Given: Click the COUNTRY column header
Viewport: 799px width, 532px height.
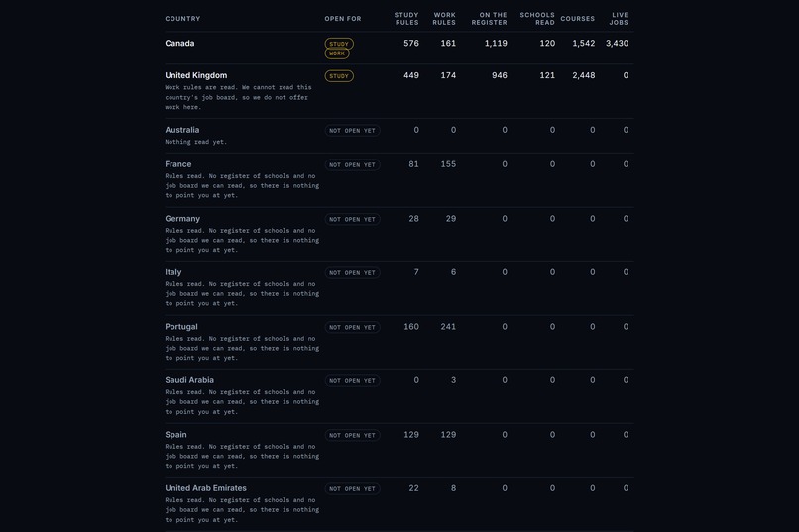Looking at the screenshot, I should pos(182,18).
